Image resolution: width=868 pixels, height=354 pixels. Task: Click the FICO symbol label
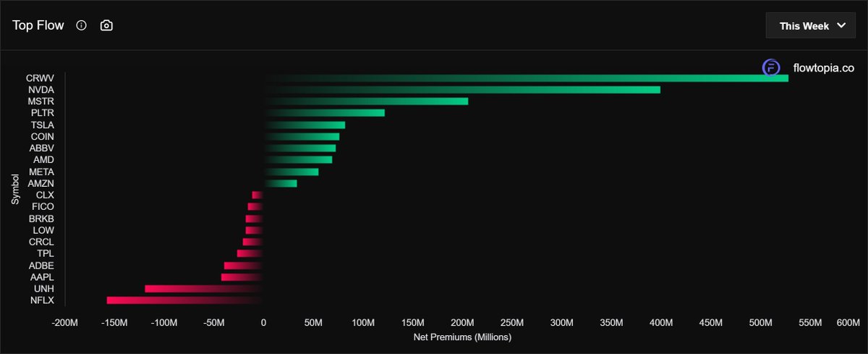tap(43, 206)
